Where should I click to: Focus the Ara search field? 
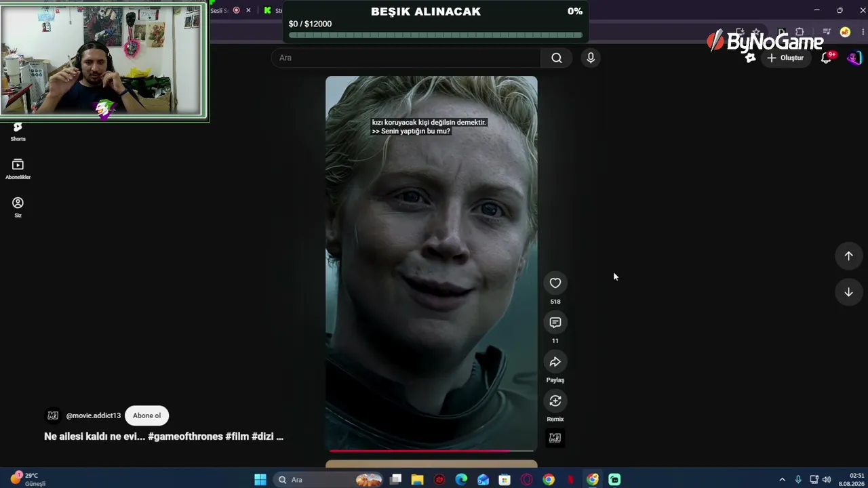pos(406,58)
